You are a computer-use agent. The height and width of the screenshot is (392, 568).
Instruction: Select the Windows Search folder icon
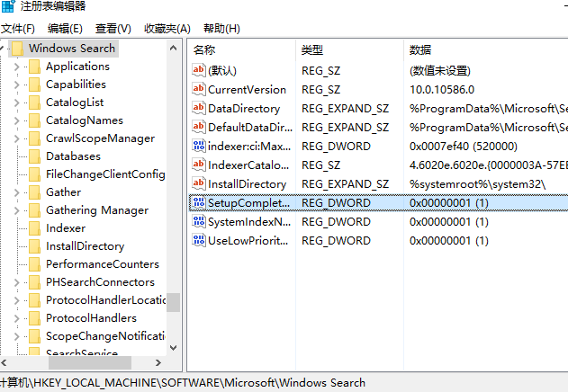(x=18, y=49)
